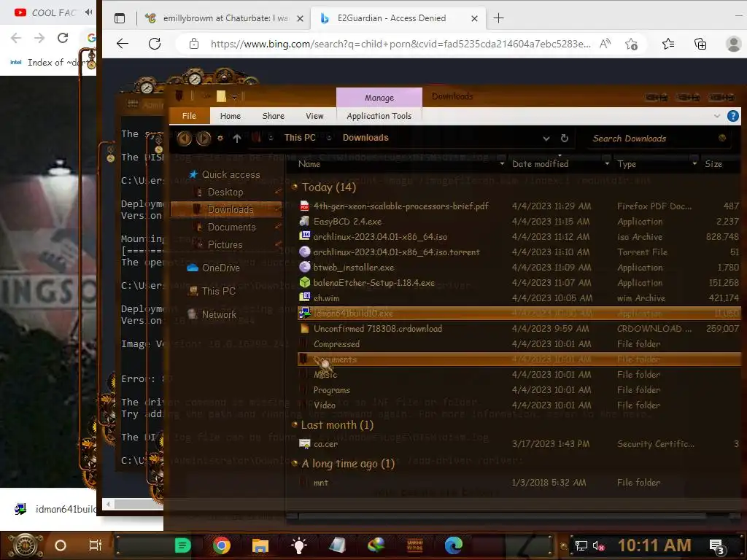The image size is (747, 560).
Task: Open the Date modified column filter dropdown
Action: (606, 164)
